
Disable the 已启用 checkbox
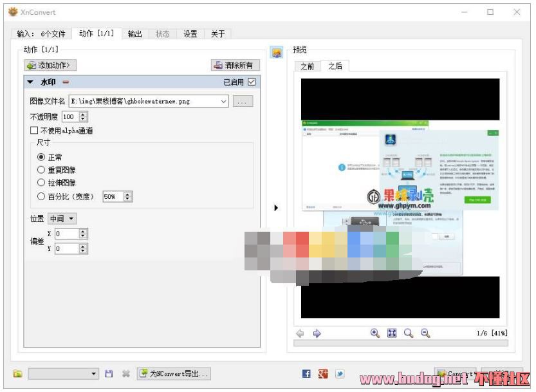(252, 82)
